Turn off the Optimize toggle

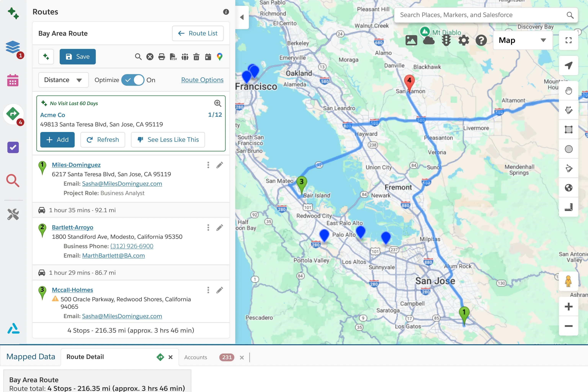133,80
